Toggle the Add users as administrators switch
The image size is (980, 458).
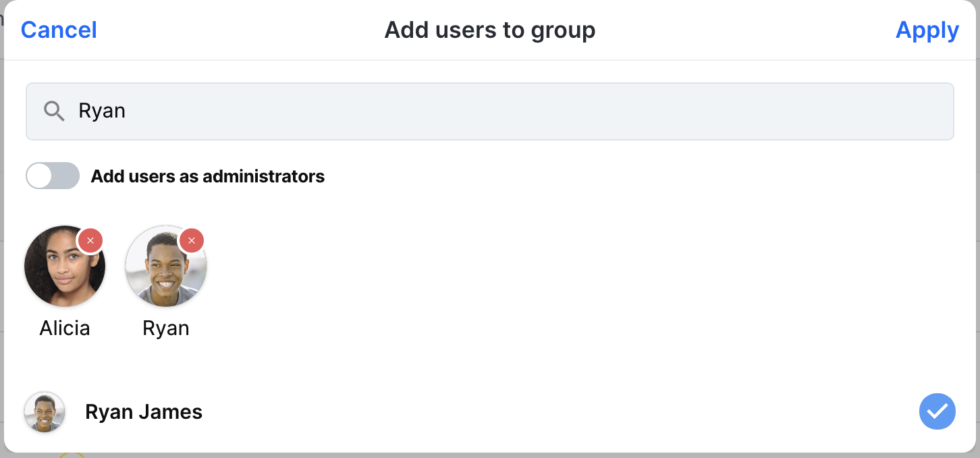click(x=53, y=176)
